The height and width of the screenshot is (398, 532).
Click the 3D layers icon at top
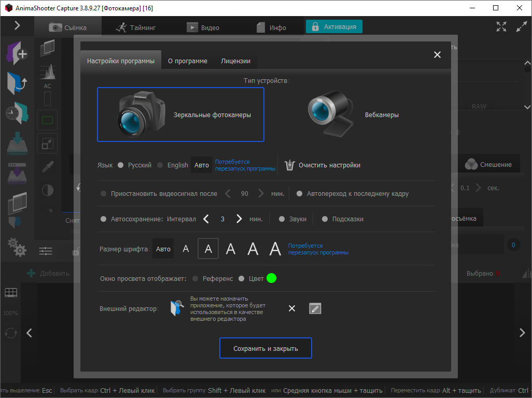(48, 48)
